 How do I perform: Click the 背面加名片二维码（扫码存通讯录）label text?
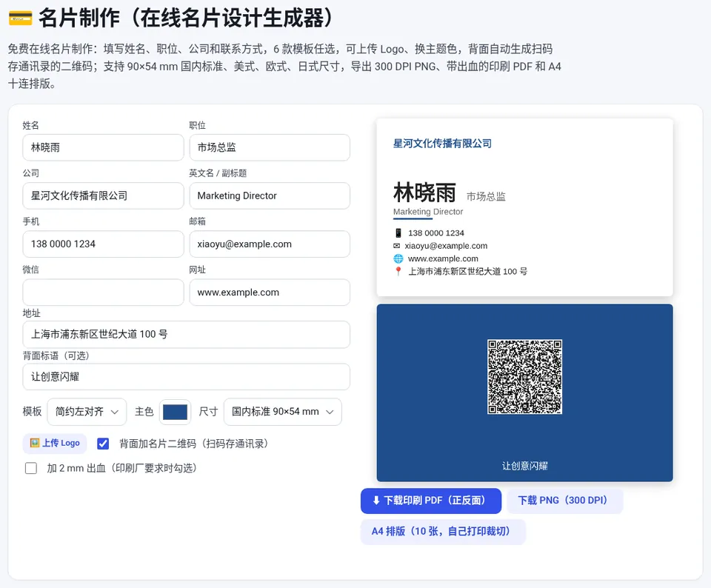[193, 444]
